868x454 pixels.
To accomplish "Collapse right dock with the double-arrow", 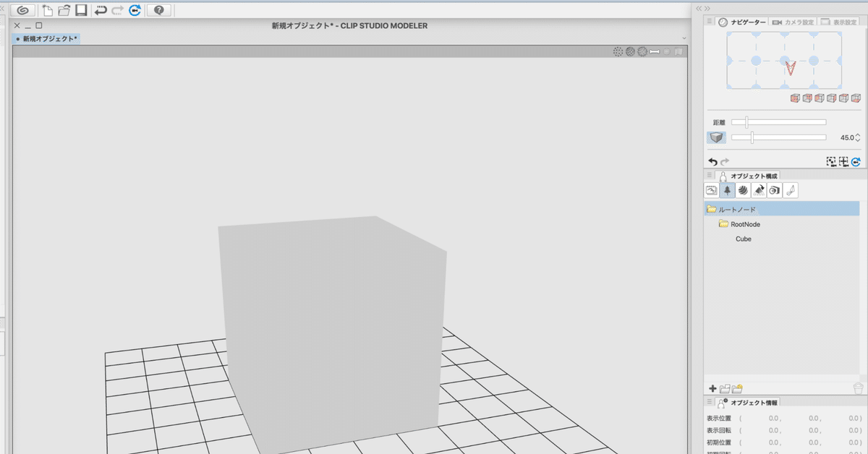I will (x=709, y=8).
